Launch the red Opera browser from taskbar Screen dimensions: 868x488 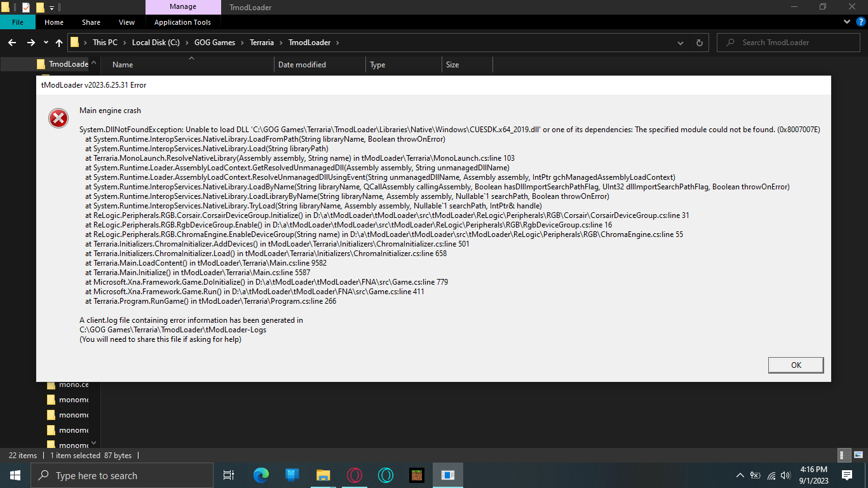tap(355, 475)
